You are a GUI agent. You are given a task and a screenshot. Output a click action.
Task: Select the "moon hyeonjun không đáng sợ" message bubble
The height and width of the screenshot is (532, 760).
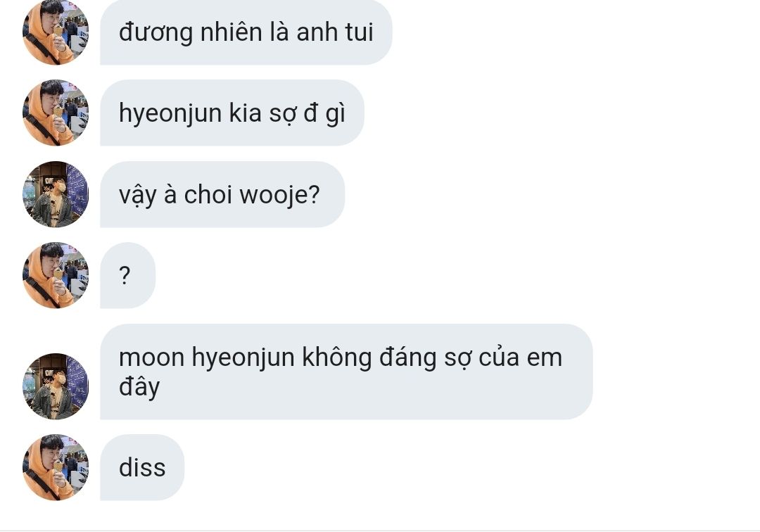pyautogui.click(x=346, y=372)
